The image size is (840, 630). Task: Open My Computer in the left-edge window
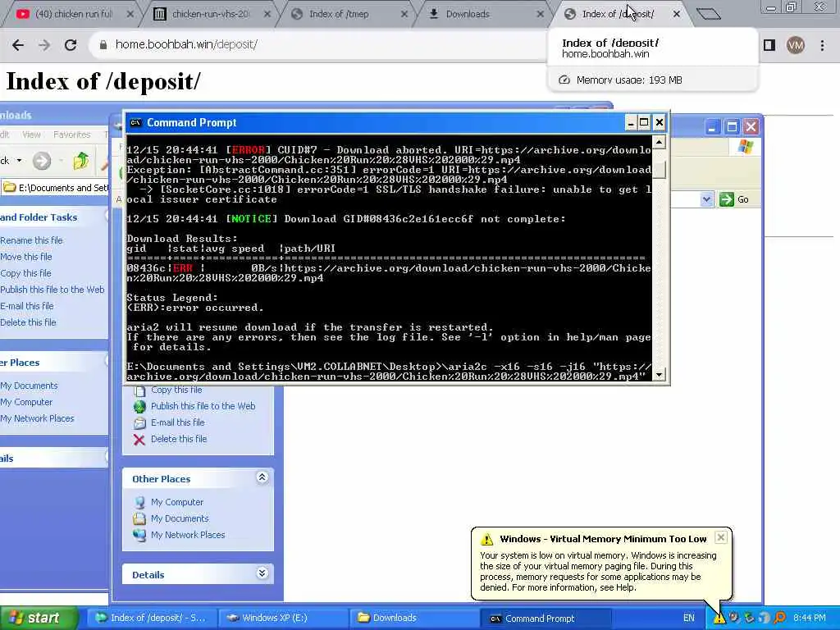coord(26,402)
